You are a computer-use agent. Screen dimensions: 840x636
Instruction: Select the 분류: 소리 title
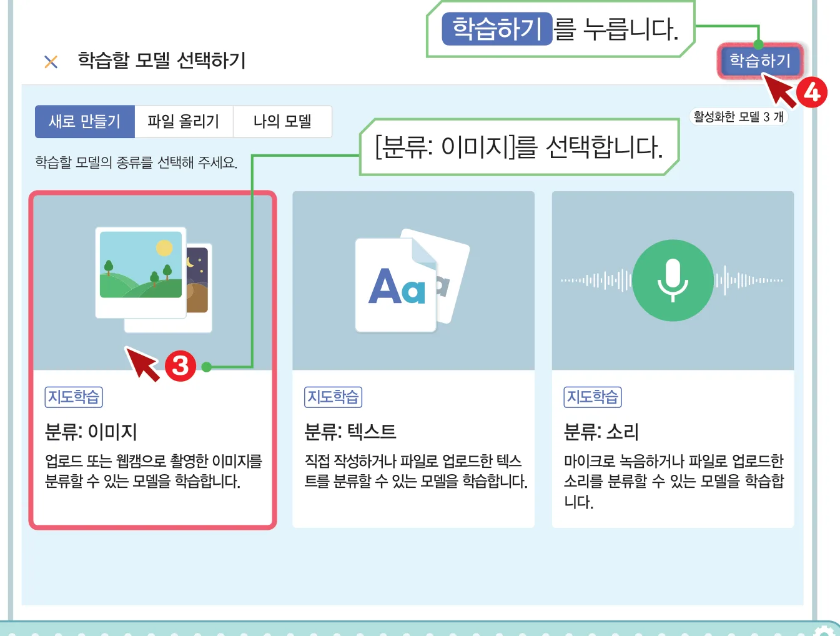tap(601, 432)
